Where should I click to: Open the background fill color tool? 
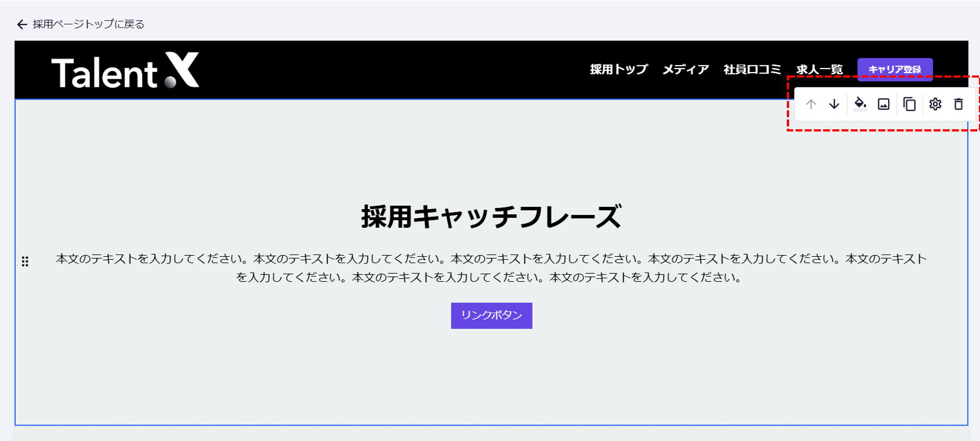coord(860,104)
